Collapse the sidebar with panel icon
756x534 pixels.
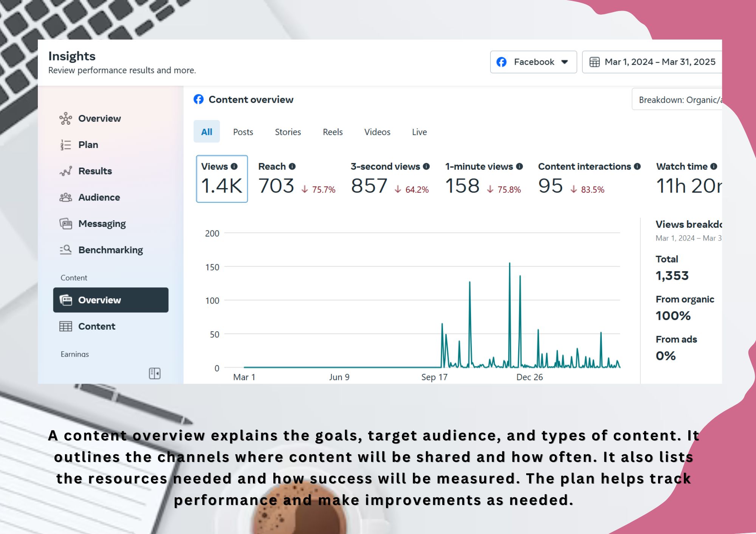(155, 373)
